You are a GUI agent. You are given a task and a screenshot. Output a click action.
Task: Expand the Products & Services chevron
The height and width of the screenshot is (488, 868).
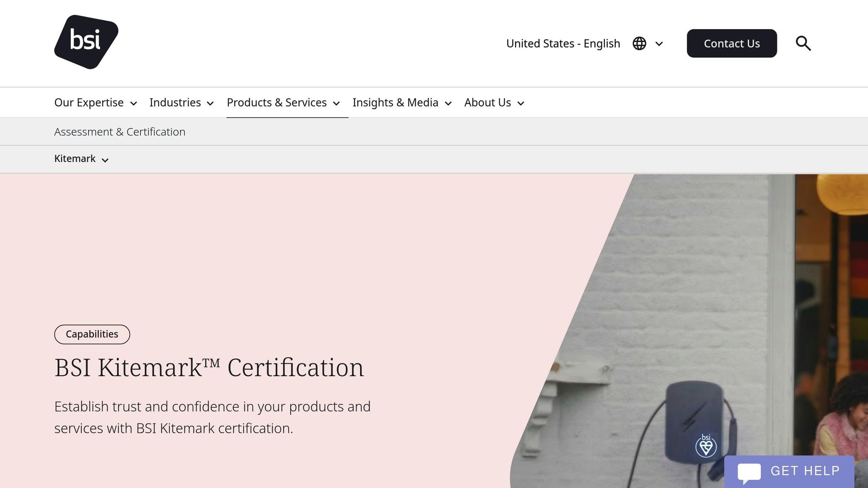[x=337, y=103]
